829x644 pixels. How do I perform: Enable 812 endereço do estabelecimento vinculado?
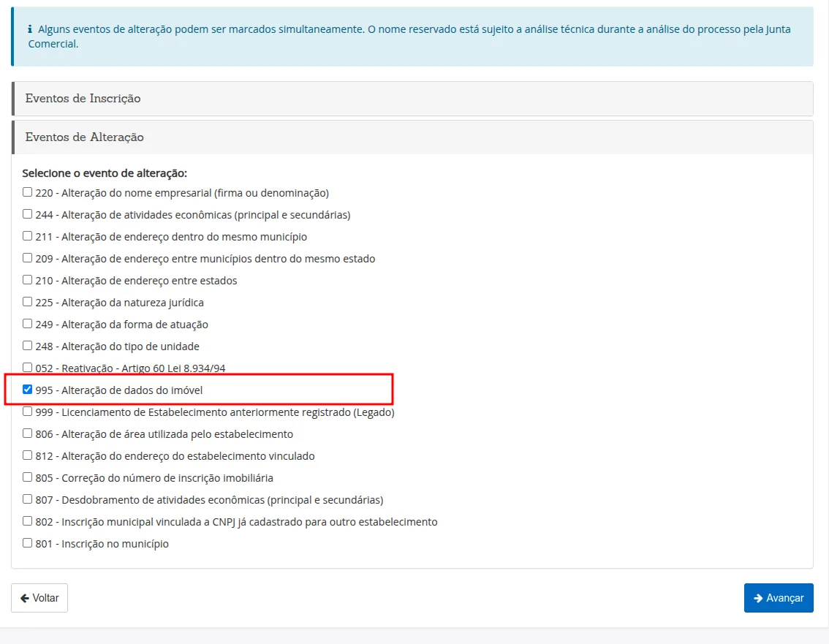click(28, 455)
